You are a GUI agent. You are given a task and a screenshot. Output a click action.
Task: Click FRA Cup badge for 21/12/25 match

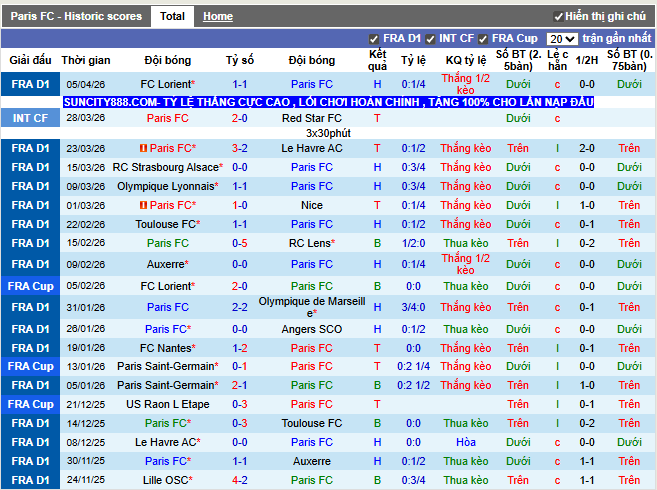(x=30, y=404)
